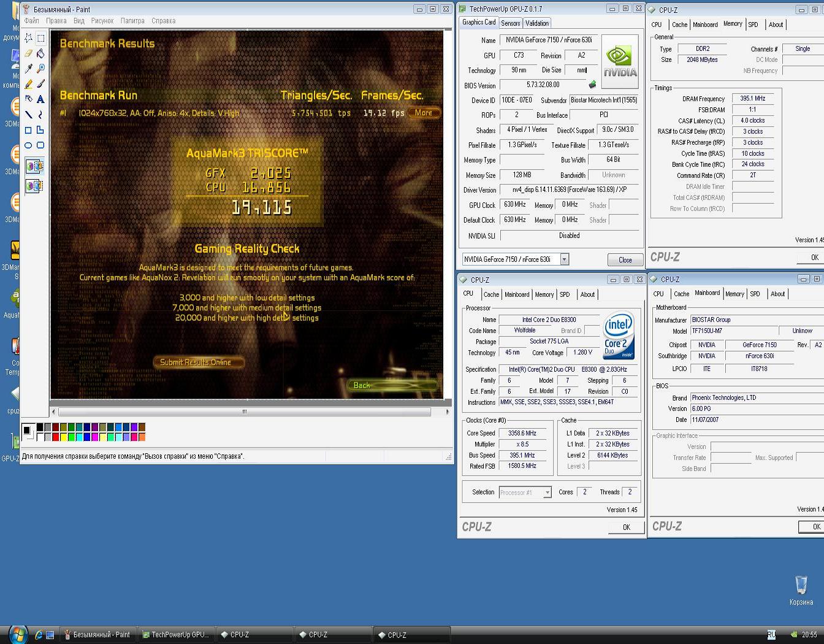The height and width of the screenshot is (644, 824).
Task: Click the Core Speed value 3358.6 MHz
Action: [x=522, y=434]
